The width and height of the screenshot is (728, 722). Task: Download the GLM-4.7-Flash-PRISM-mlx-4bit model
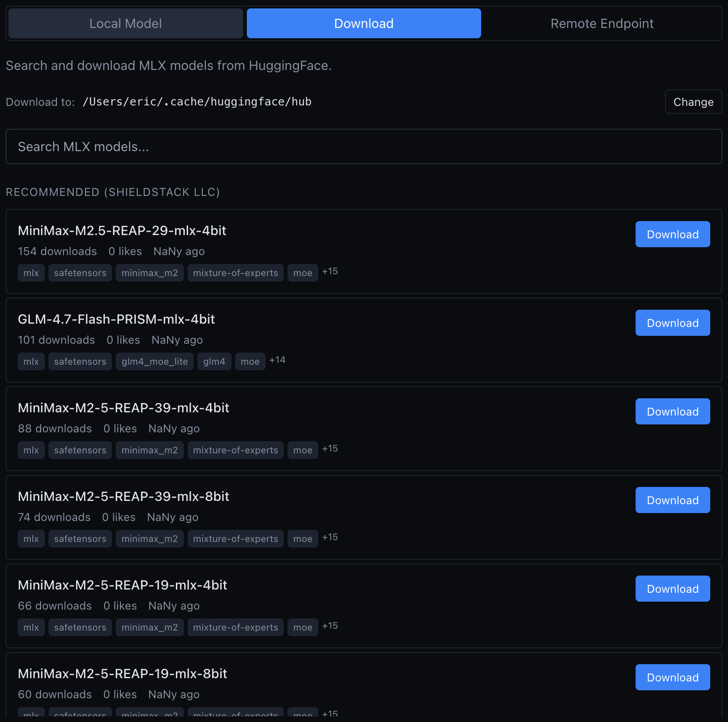pyautogui.click(x=672, y=322)
